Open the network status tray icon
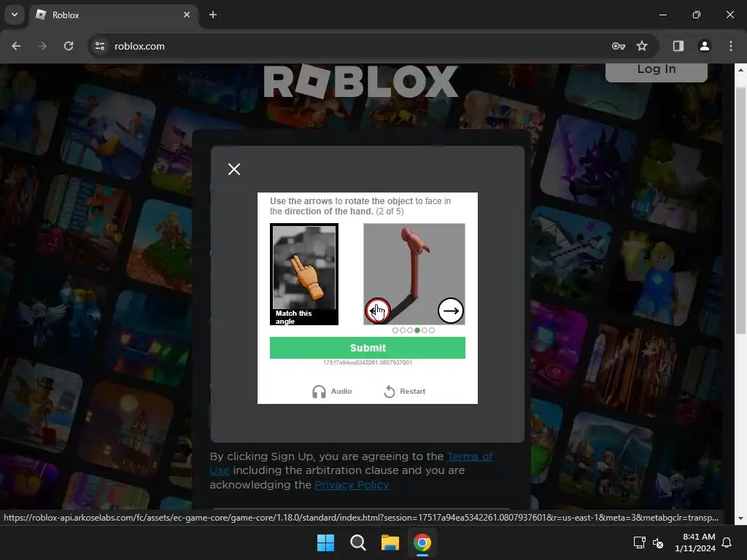 (639, 542)
